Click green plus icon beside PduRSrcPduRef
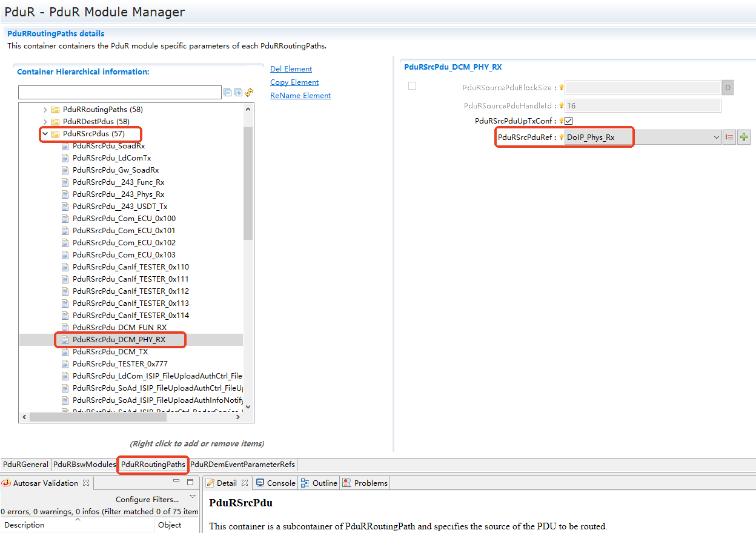 pos(744,137)
